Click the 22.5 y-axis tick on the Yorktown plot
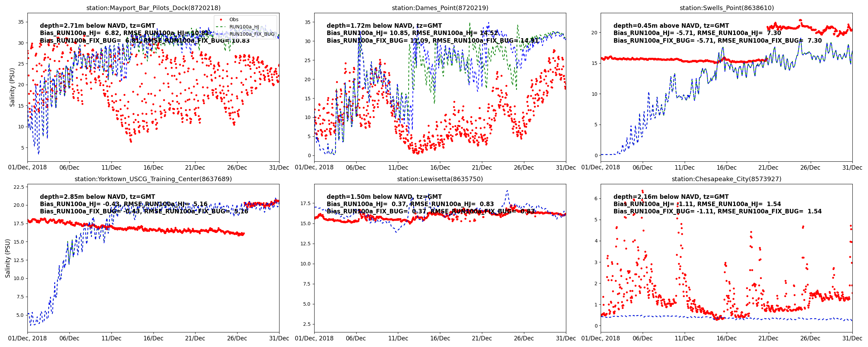 [x=18, y=187]
